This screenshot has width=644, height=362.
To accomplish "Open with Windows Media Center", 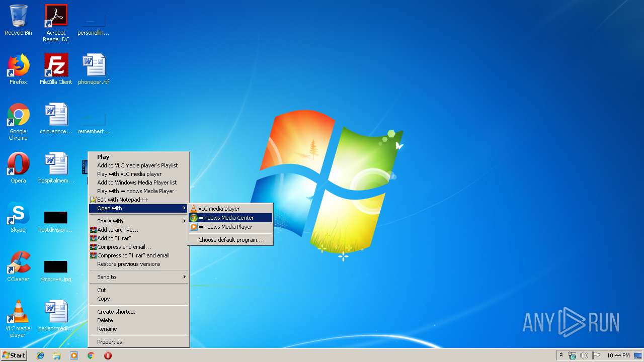I will (230, 218).
